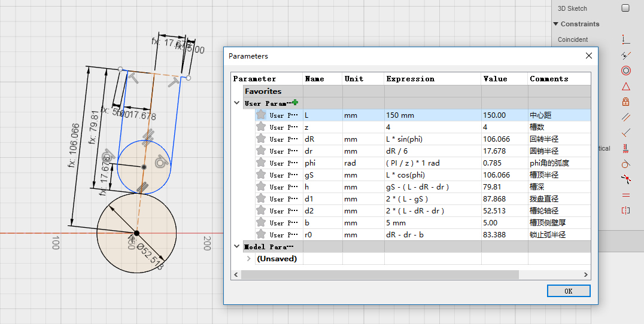Favorite star for parameter b

[x=261, y=222]
